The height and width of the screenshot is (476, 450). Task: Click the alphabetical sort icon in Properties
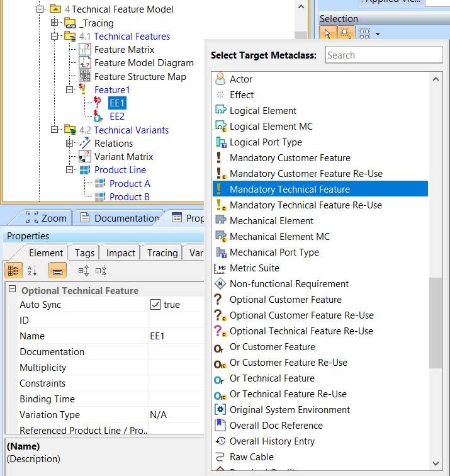coord(33,271)
